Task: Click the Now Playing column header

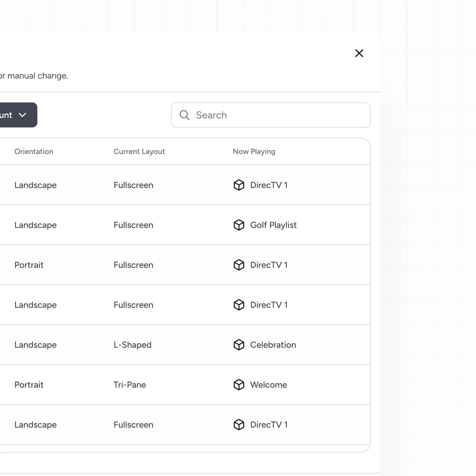Action: (x=254, y=152)
